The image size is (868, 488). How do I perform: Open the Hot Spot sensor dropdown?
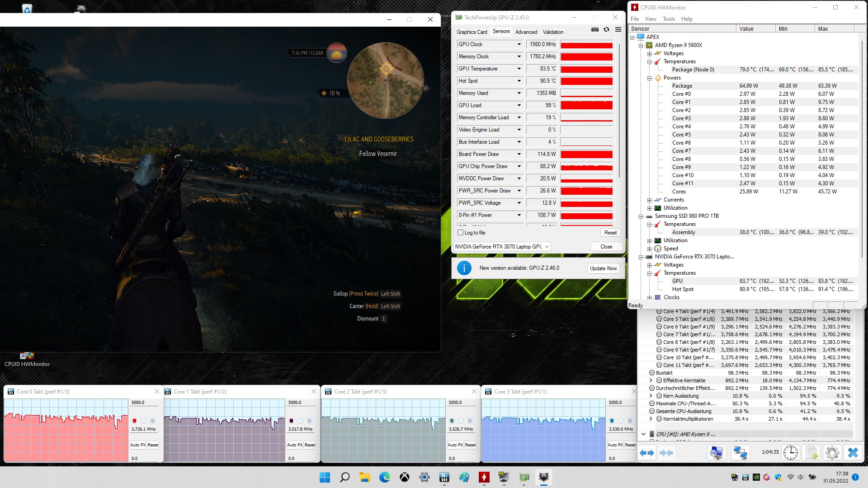click(519, 81)
